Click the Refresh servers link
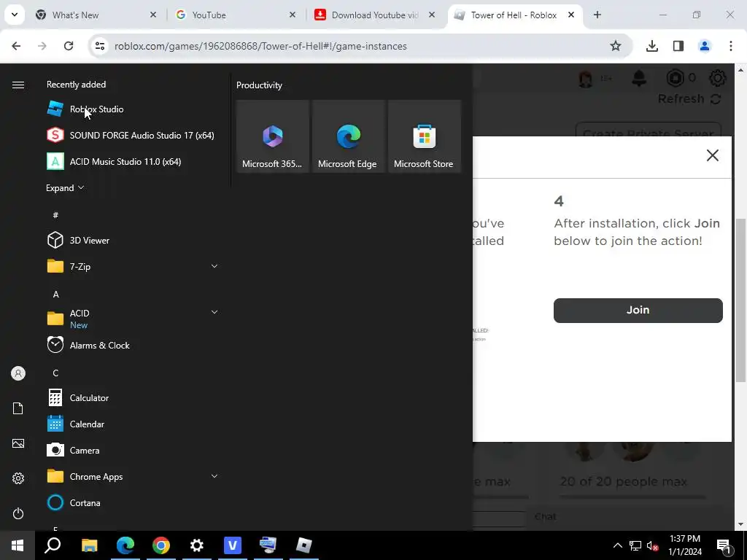This screenshot has width=747, height=560. [689, 99]
